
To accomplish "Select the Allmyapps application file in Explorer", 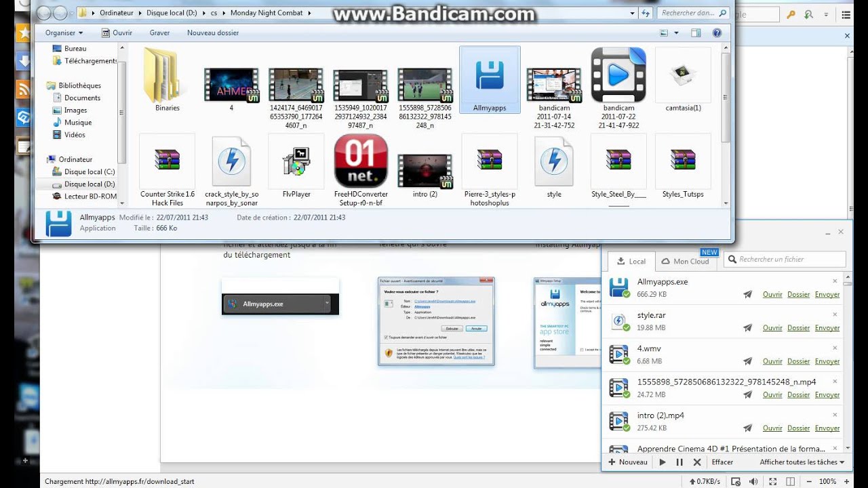I will (490, 79).
